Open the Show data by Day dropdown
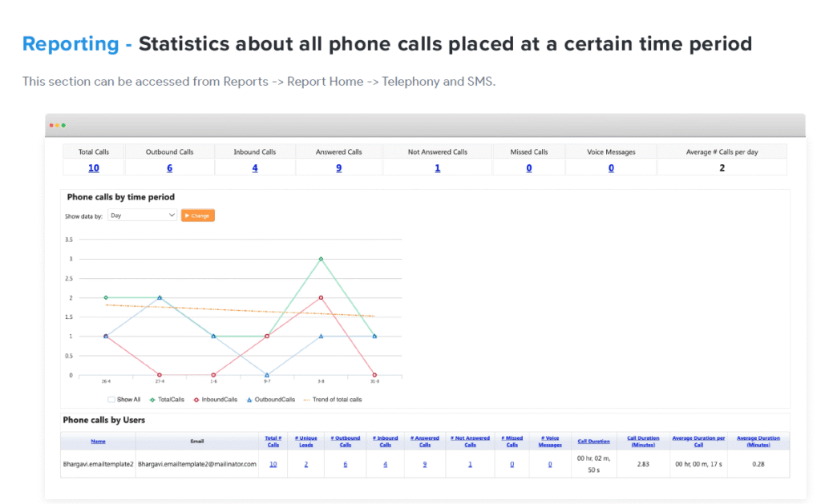 tap(142, 215)
